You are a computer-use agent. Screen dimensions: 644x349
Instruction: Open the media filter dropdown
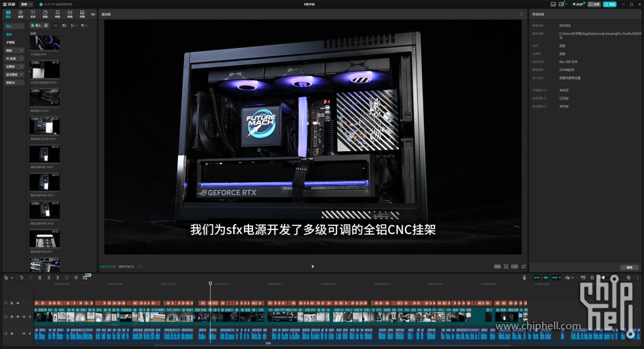84,26
